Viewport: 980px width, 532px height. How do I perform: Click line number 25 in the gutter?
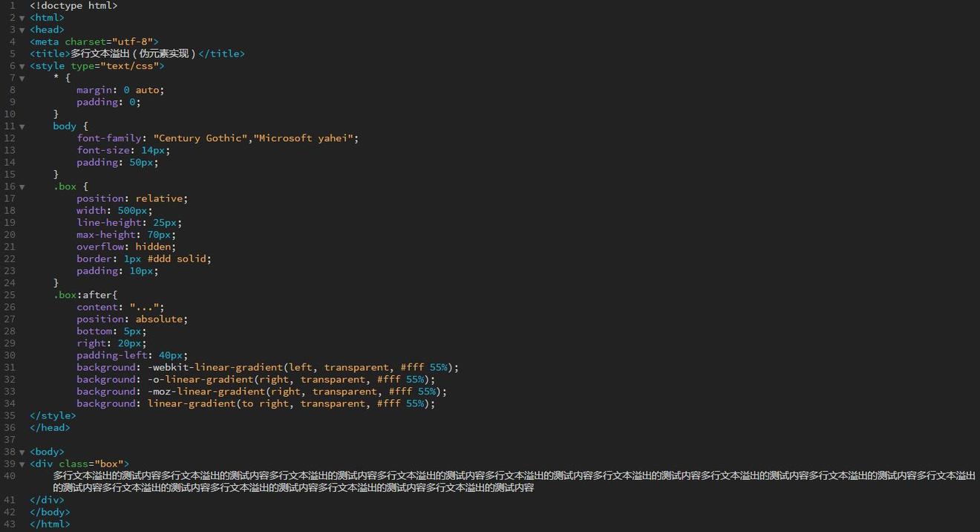point(10,295)
